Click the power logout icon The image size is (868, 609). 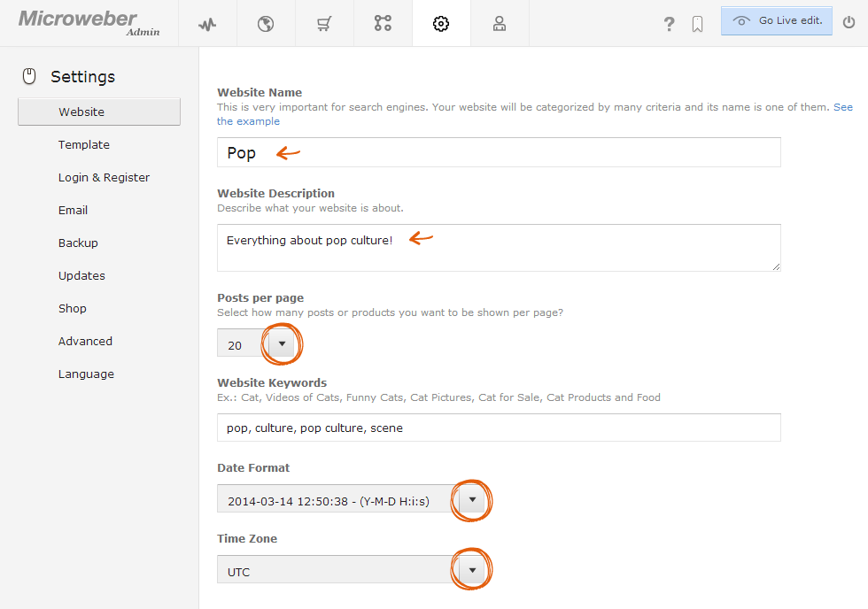point(849,23)
